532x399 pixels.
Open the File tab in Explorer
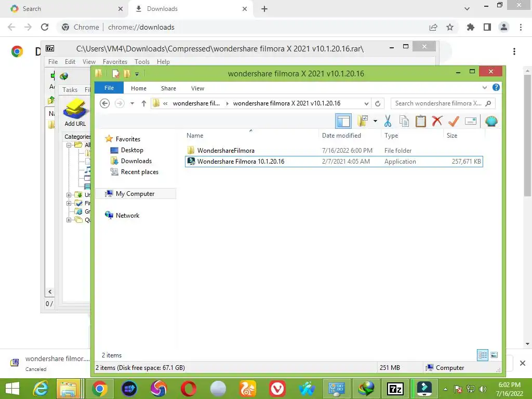109,88
